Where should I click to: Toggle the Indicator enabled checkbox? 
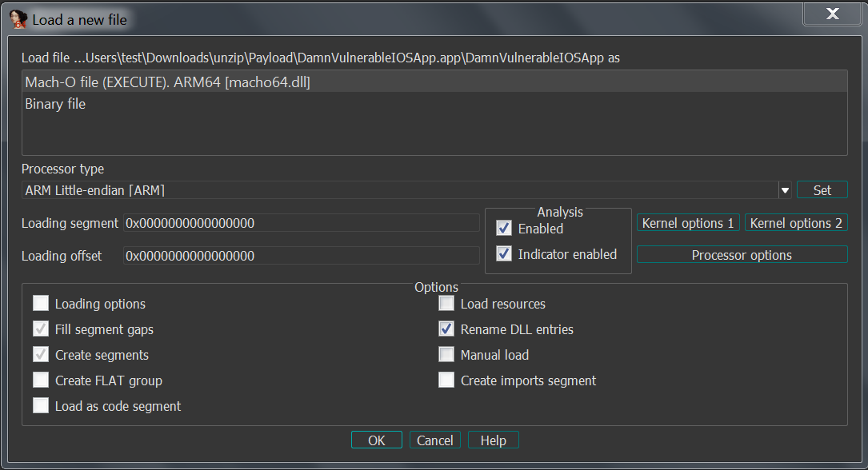(504, 253)
